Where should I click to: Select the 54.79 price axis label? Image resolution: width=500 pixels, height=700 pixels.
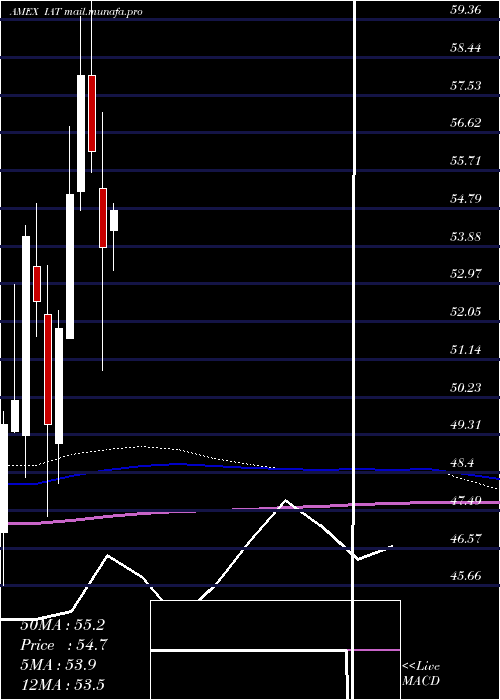coord(466,198)
